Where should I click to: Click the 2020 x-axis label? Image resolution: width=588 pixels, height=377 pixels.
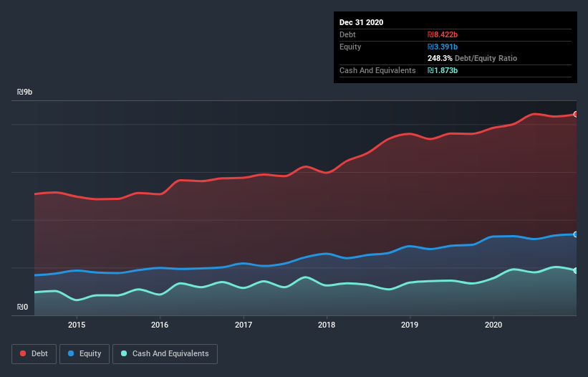click(493, 325)
